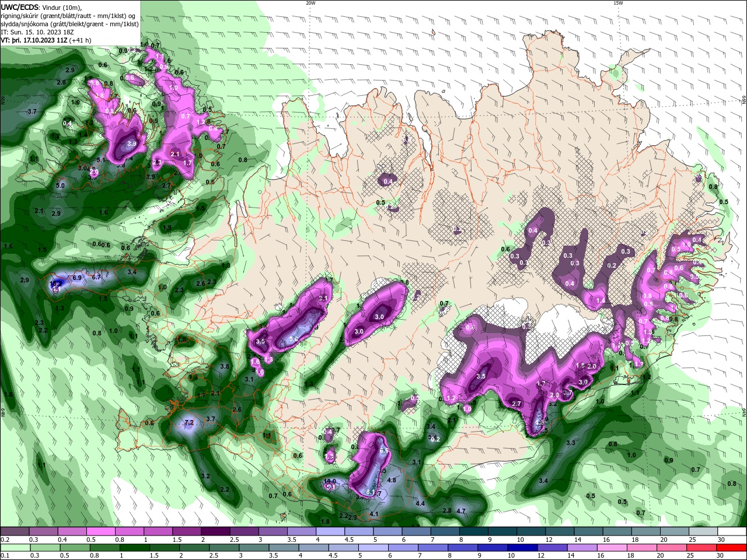Viewport: 747px width, 560px height.
Task: Select the pink 0.5 swatch in the snow legend
Action: coord(100,531)
